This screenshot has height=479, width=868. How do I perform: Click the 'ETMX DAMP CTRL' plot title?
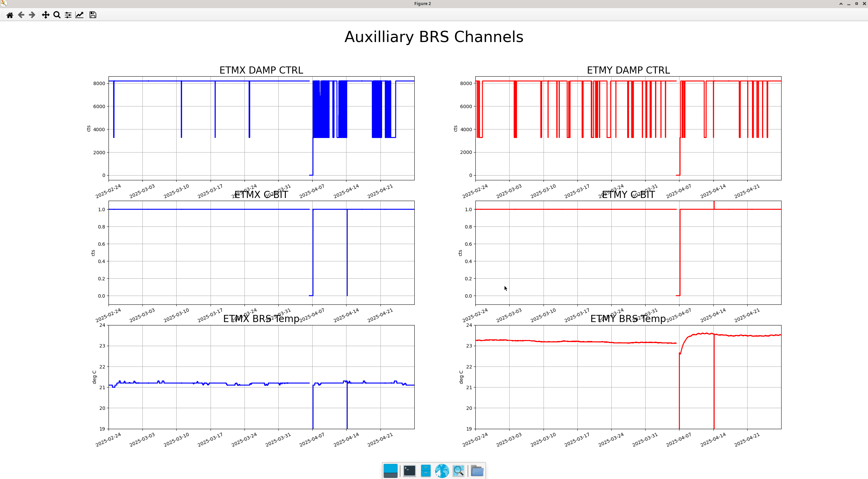(x=261, y=70)
